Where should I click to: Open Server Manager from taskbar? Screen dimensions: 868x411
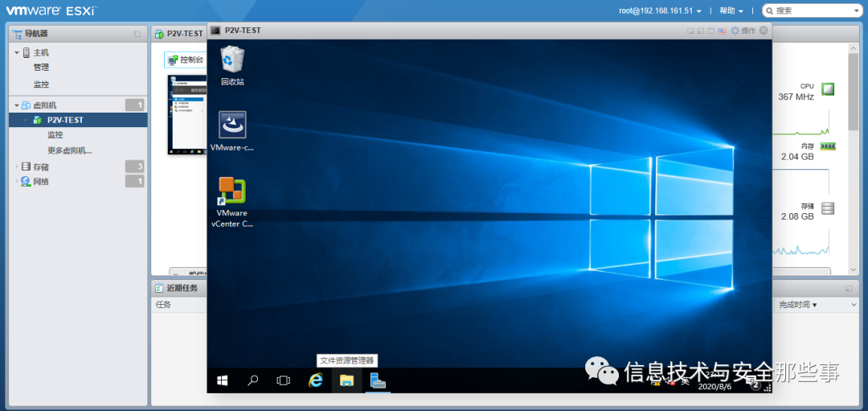point(378,380)
